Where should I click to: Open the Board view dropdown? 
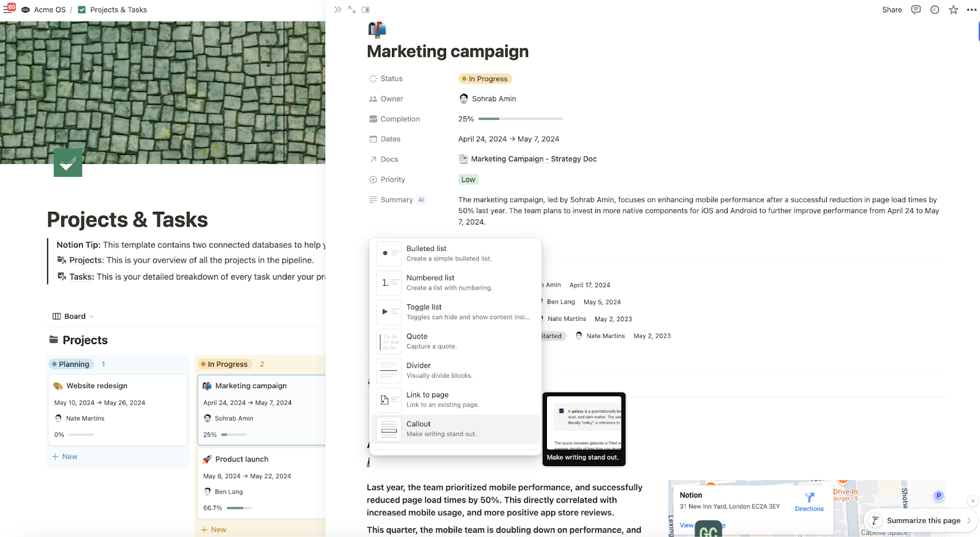click(x=73, y=317)
